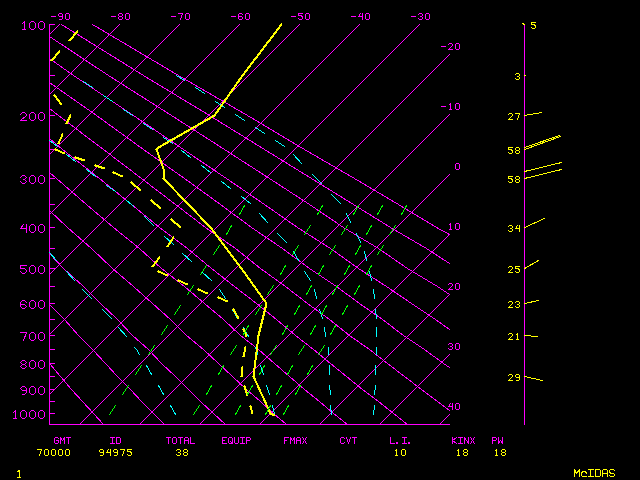The width and height of the screenshot is (640, 480).
Task: Click the KINX column header
Action: 463,440
